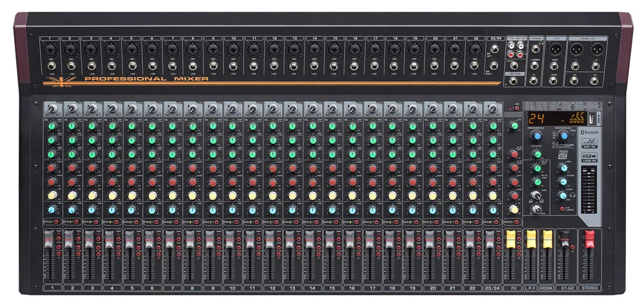The image size is (644, 307).
Task: Tap the Bluetooth logo
Action: pyautogui.click(x=590, y=132)
